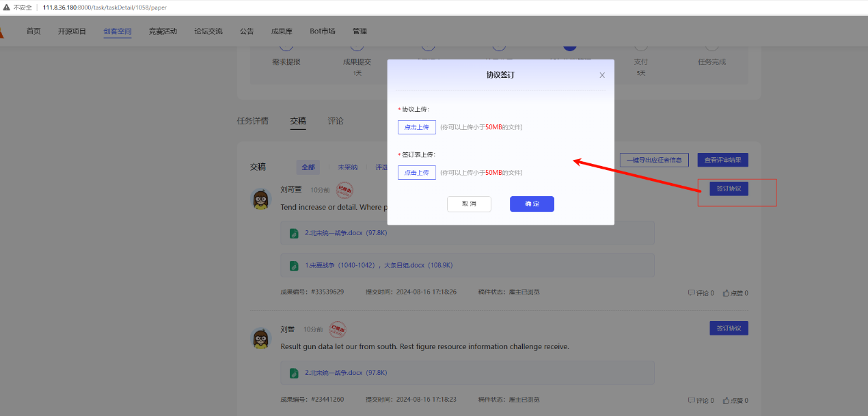Click thumbs-up icon on submission #23441260
The width and height of the screenshot is (868, 416).
pos(726,400)
